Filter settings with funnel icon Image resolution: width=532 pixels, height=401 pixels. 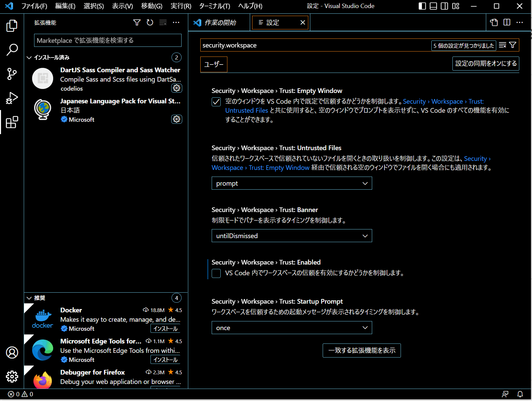coord(513,45)
